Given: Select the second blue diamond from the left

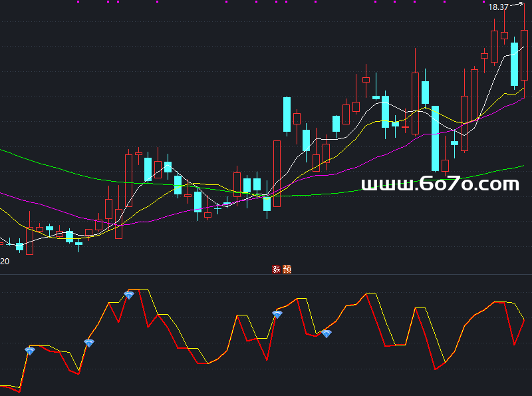Looking at the screenshot, I should tap(88, 343).
